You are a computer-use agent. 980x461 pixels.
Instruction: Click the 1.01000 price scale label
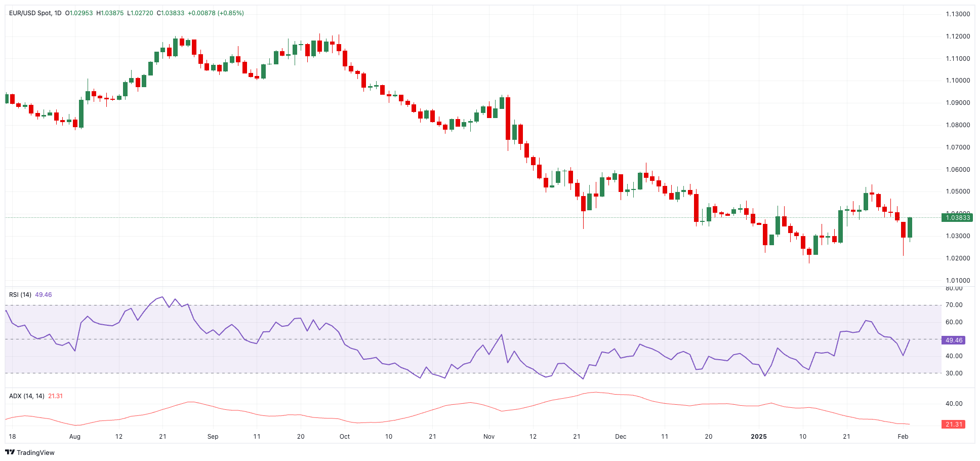pyautogui.click(x=958, y=281)
